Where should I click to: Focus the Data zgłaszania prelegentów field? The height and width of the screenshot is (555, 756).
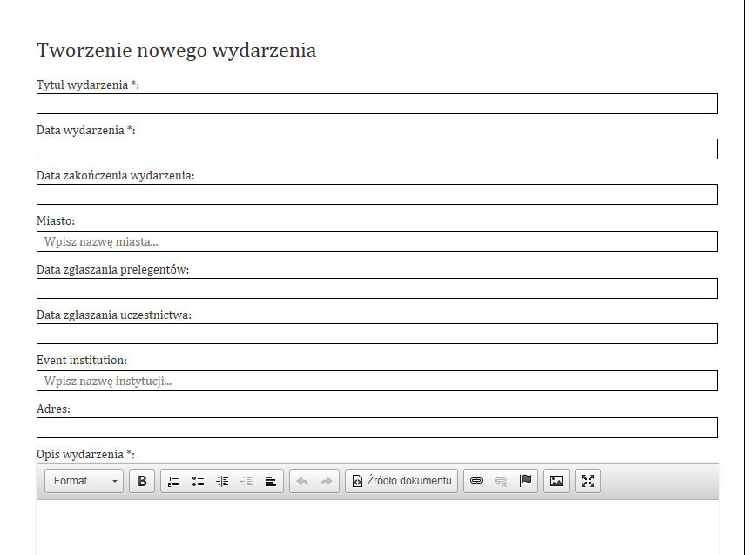(x=376, y=288)
